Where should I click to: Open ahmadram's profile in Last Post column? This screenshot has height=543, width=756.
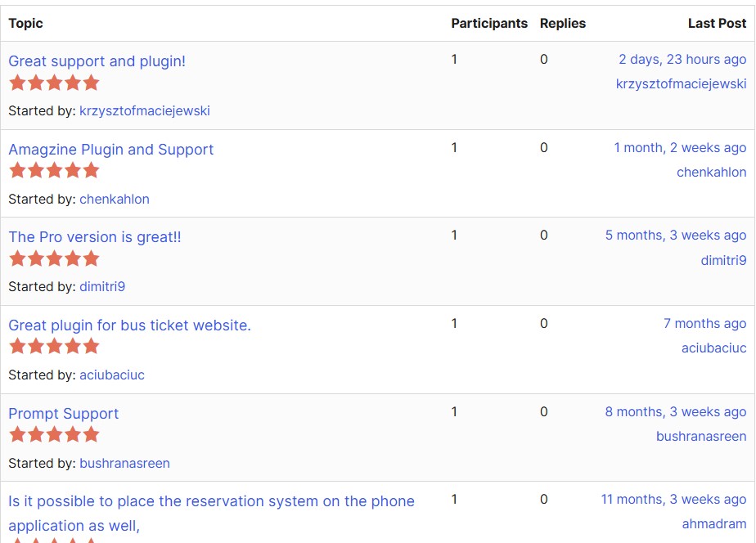[714, 523]
